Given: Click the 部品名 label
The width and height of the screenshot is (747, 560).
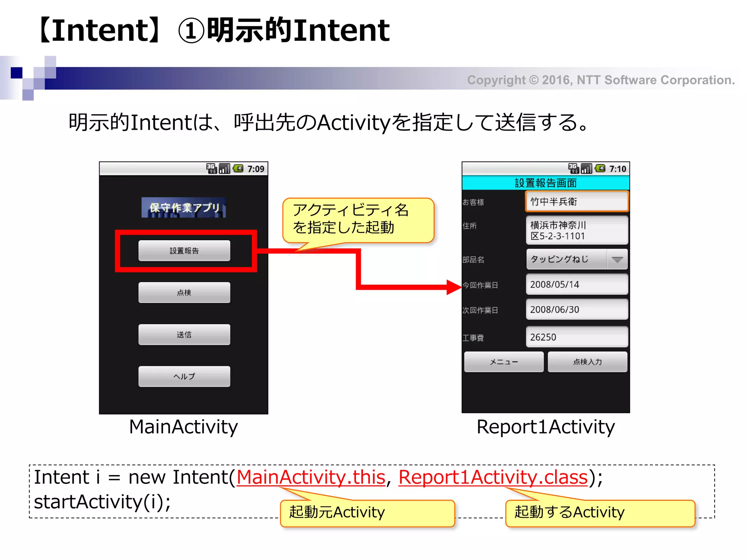Looking at the screenshot, I should [x=473, y=260].
